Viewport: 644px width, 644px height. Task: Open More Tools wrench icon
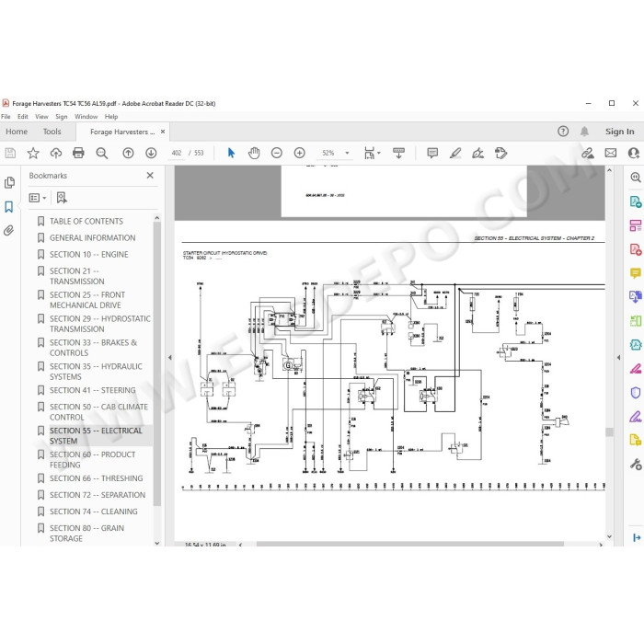click(636, 465)
